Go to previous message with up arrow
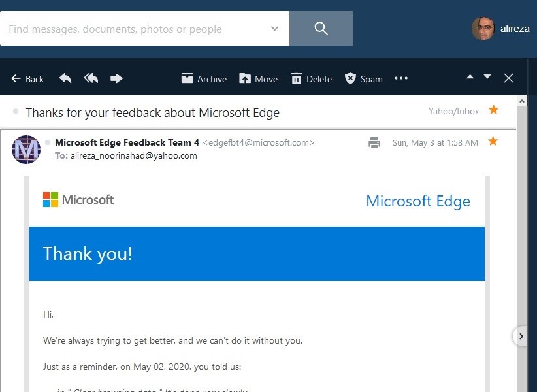 pyautogui.click(x=470, y=77)
